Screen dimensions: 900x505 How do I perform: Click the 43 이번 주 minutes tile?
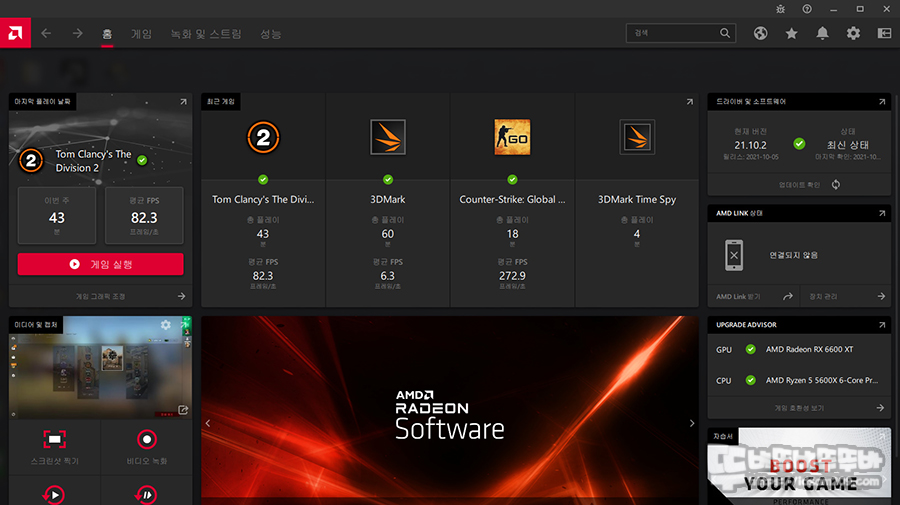pyautogui.click(x=57, y=216)
